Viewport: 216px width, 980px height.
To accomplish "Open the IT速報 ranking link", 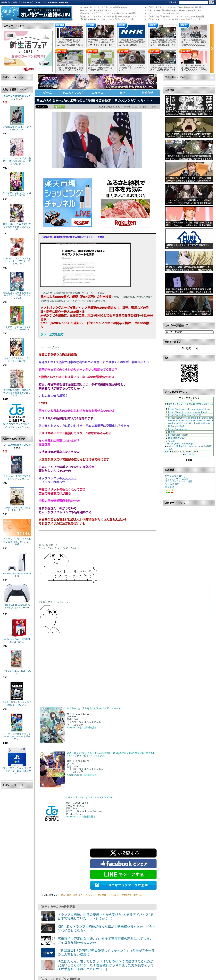I will click(172, 432).
